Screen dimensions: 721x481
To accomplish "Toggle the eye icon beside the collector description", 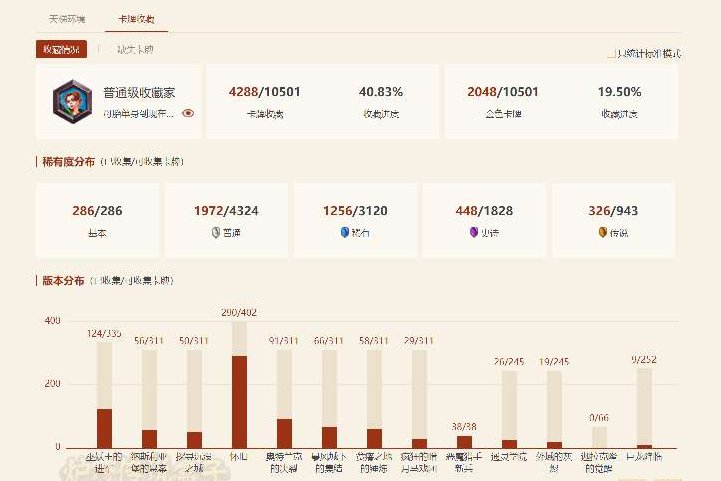I will [x=188, y=113].
